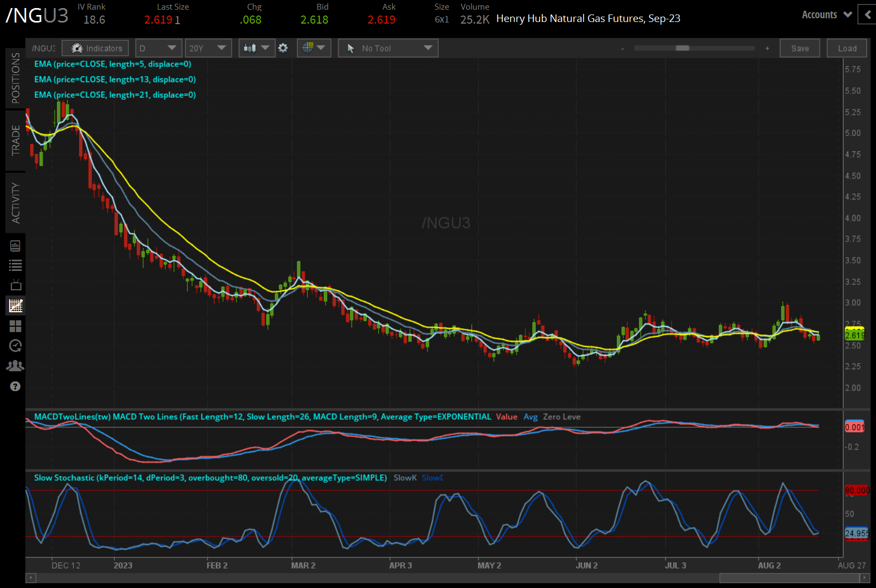This screenshot has width=876, height=588.
Task: Collapse the right panel with arrow button
Action: (867, 15)
